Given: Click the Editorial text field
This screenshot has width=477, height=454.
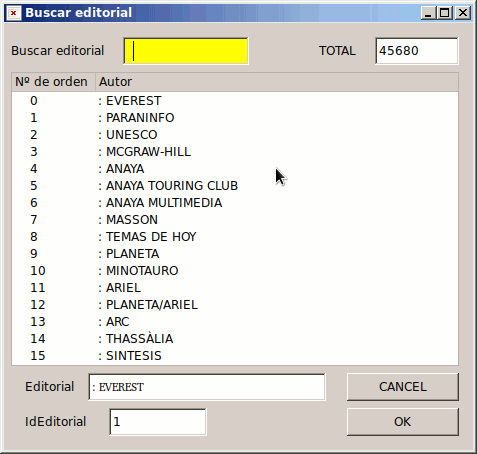Looking at the screenshot, I should click(x=207, y=387).
